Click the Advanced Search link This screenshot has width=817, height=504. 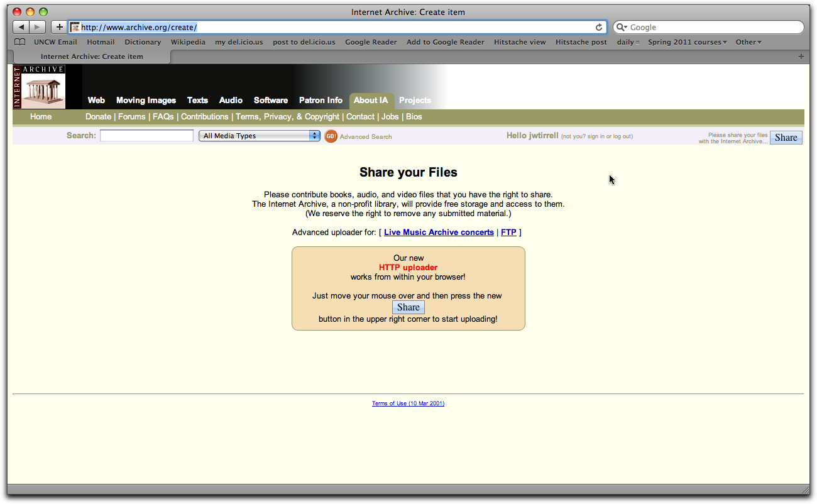pyautogui.click(x=366, y=136)
